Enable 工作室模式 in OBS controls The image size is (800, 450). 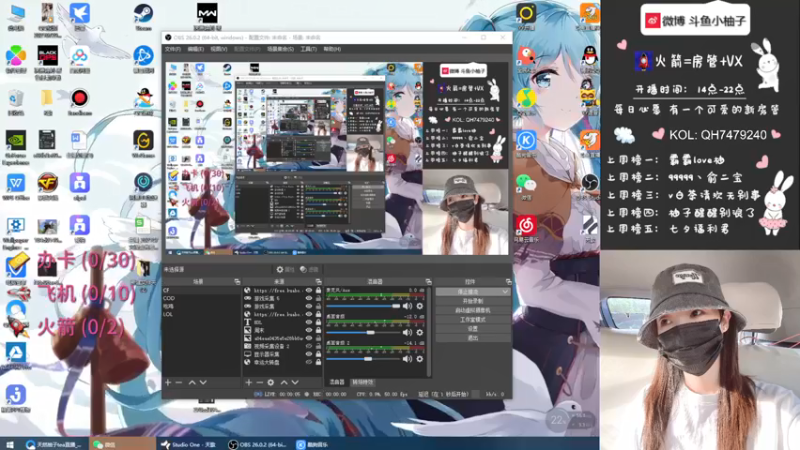(472, 319)
